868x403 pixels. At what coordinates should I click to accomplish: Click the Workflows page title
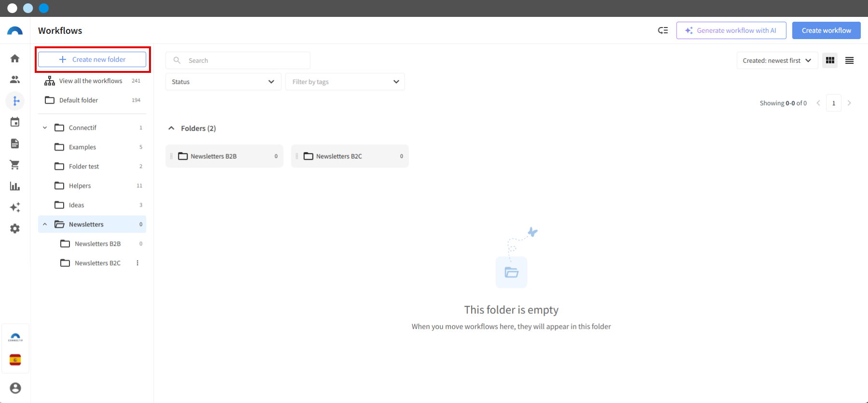[x=60, y=30]
